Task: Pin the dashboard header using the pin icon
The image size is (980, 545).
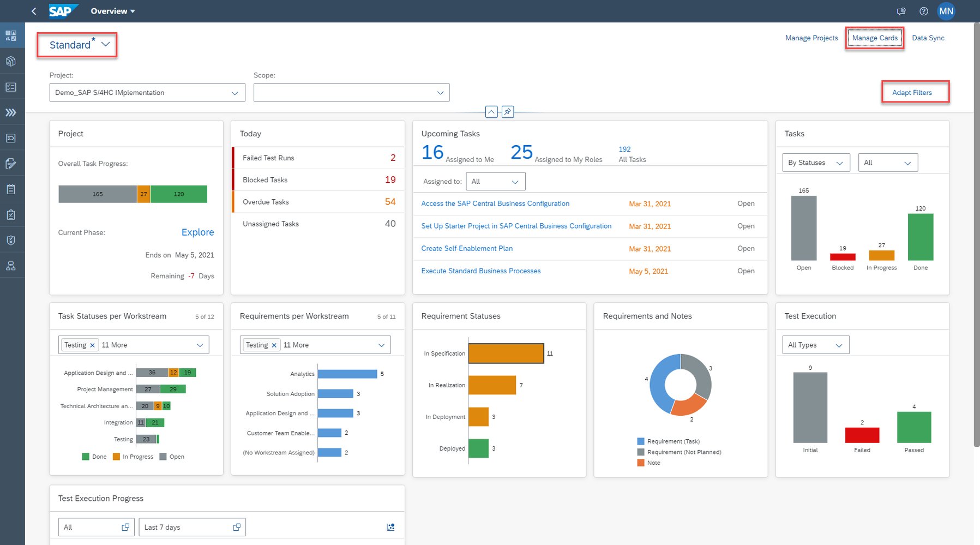Action: [x=507, y=112]
